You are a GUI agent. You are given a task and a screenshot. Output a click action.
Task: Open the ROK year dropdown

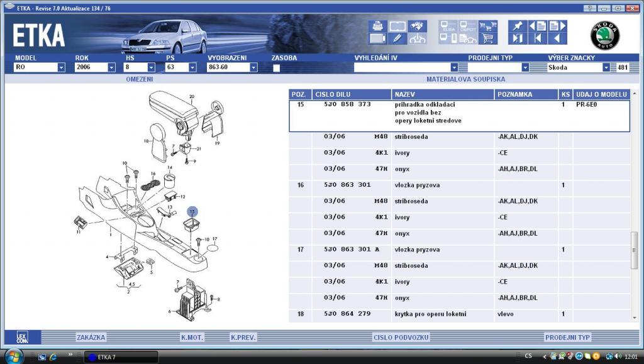coord(111,67)
